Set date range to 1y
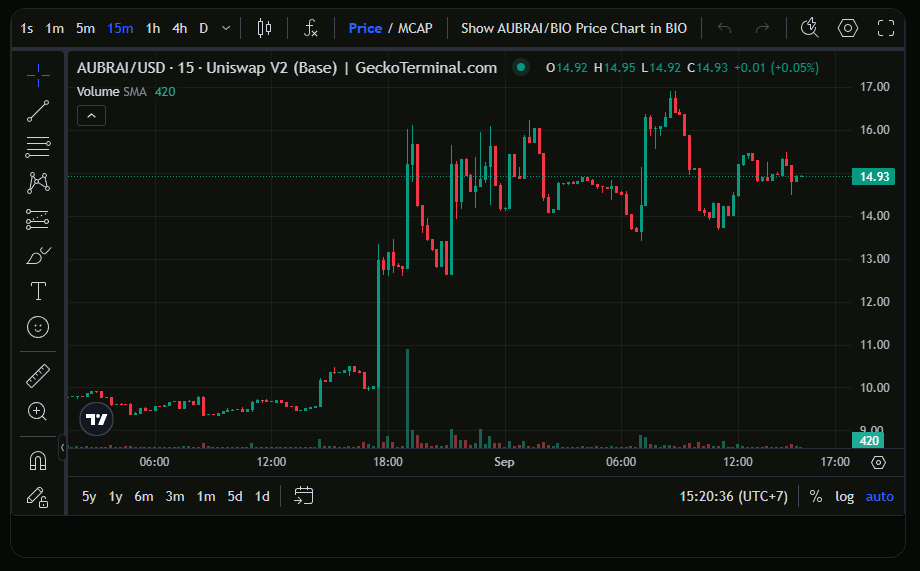This screenshot has height=571, width=920. coord(116,496)
